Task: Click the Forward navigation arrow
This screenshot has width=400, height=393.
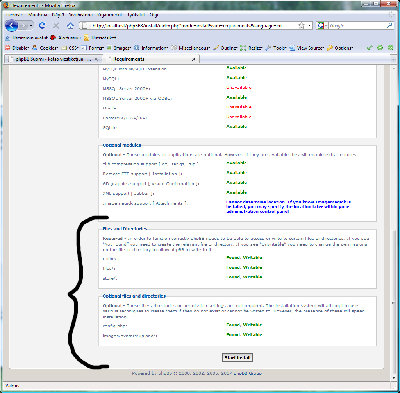Action: tap(23, 25)
